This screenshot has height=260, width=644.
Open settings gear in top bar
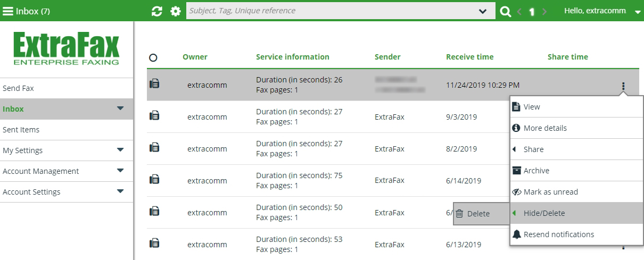(x=176, y=11)
